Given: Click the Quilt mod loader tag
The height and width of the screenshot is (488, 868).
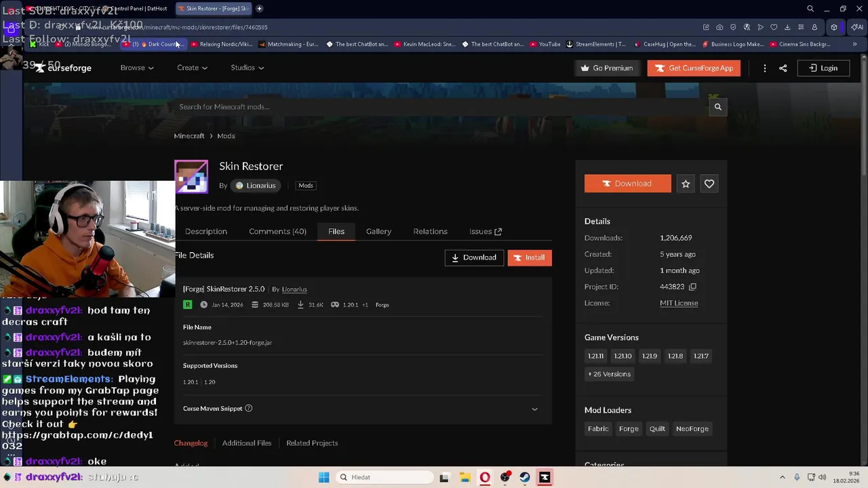Looking at the screenshot, I should [657, 429].
